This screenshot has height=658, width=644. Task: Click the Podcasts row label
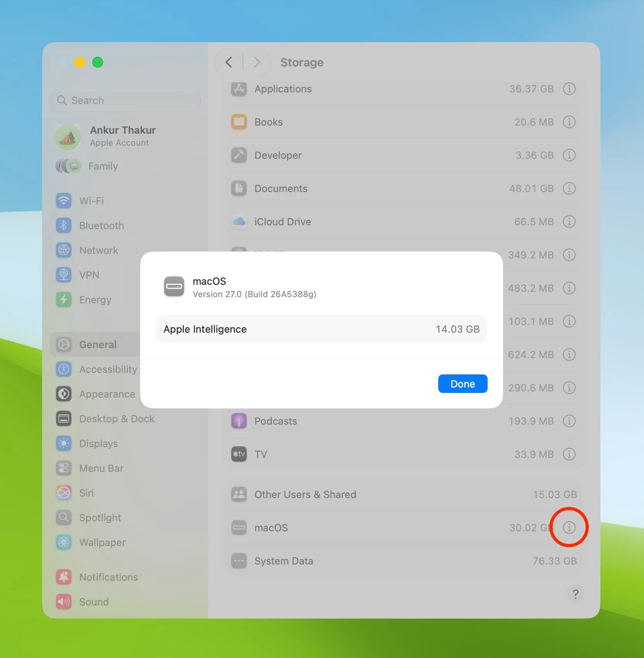[x=276, y=421]
